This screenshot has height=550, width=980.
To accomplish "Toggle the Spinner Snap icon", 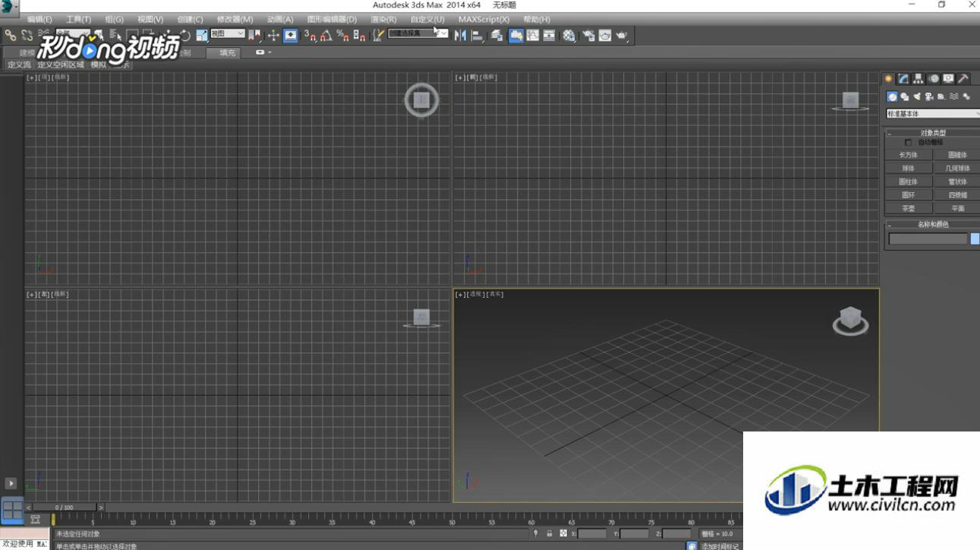I will [360, 35].
